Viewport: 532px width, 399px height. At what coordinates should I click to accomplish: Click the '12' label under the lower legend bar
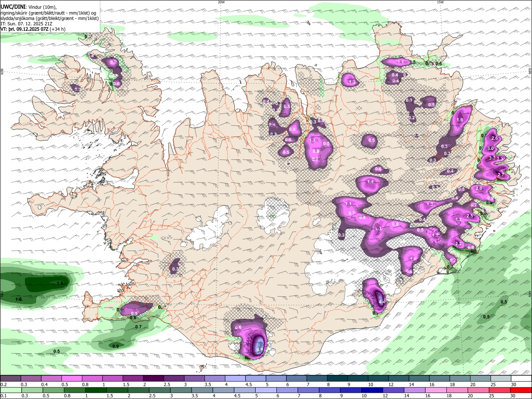click(385, 396)
